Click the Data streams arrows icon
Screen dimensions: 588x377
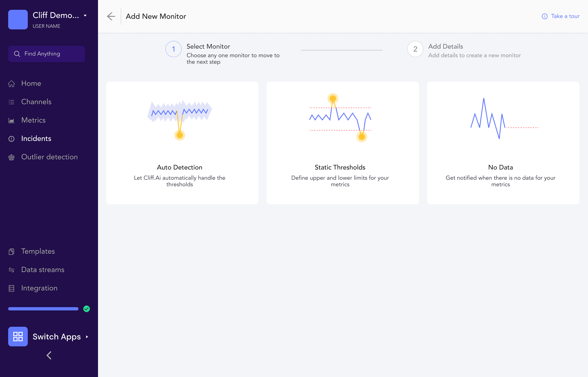(x=11, y=270)
